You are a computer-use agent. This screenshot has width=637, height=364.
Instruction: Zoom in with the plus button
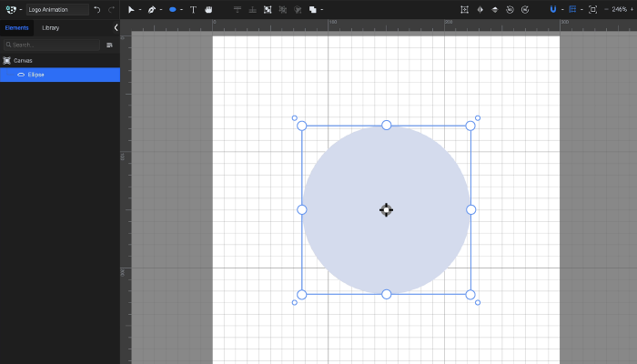pyautogui.click(x=632, y=9)
